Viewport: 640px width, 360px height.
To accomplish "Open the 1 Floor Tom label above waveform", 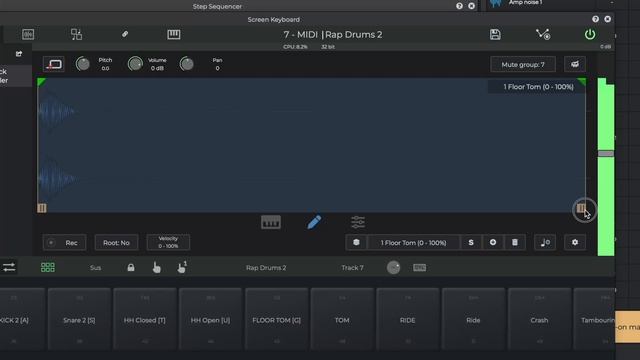I will point(538,87).
